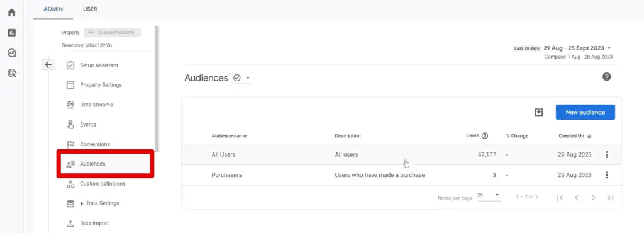Click the '1 – 2 of 2' pagination text

pyautogui.click(x=527, y=197)
